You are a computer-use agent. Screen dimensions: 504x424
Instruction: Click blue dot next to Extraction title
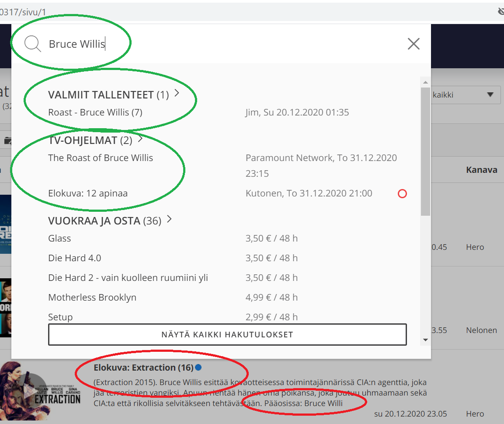point(198,367)
